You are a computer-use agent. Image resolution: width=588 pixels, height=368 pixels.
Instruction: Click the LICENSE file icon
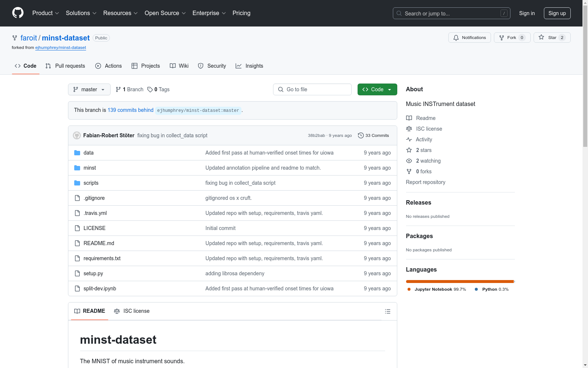[x=77, y=228]
